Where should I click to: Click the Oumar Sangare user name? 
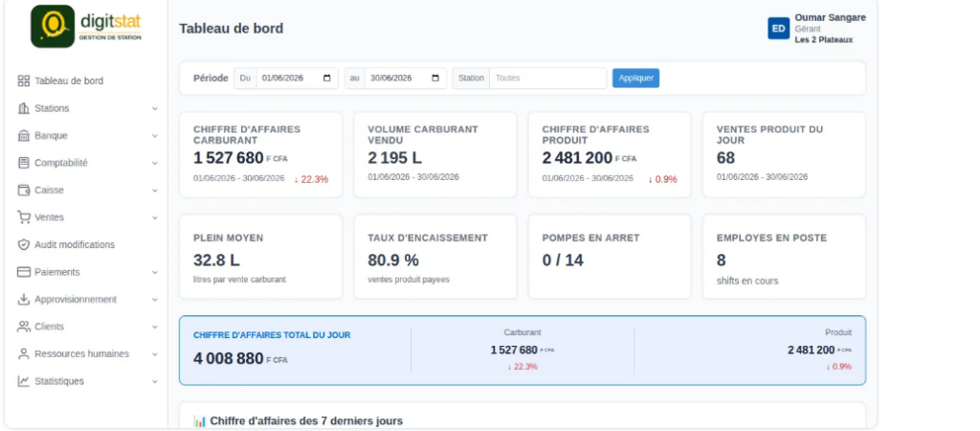[x=830, y=17]
